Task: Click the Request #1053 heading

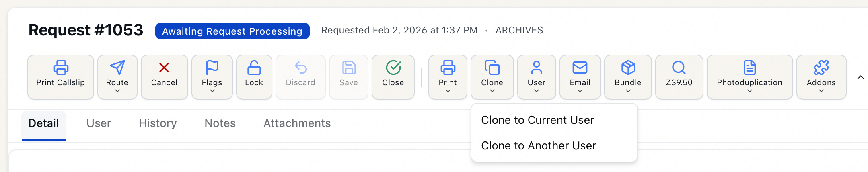Action: [86, 30]
